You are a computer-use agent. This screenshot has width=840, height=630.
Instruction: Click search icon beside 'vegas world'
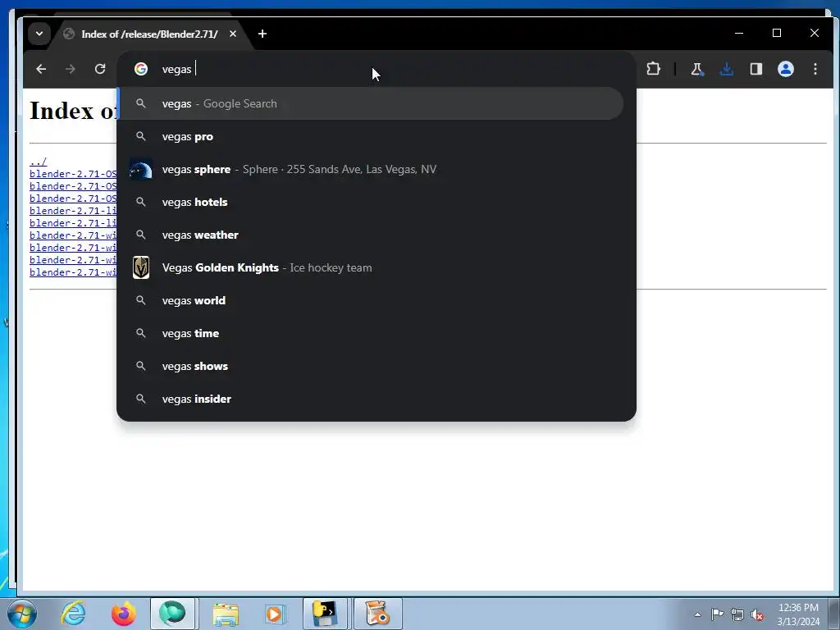141,300
